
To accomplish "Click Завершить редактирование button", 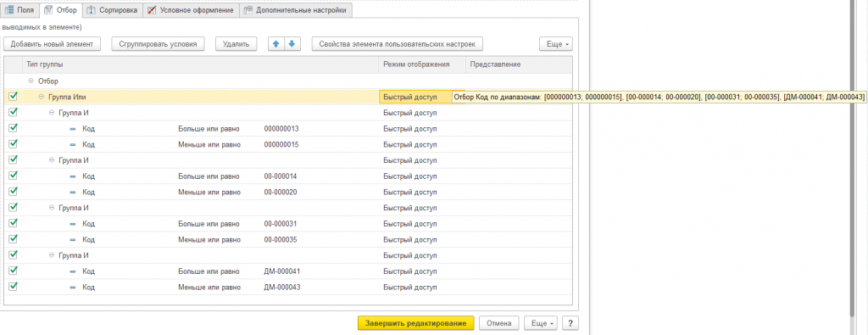I will click(415, 323).
